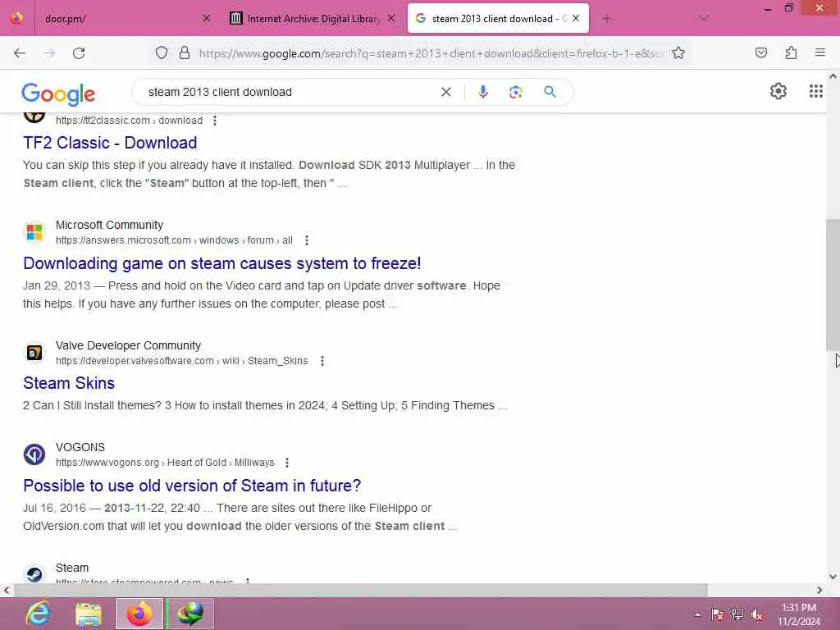The width and height of the screenshot is (840, 630).
Task: Click the Microsoft Community favicon
Action: [x=34, y=232]
